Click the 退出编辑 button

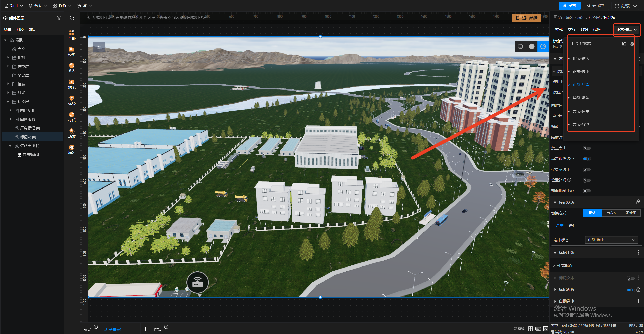[x=527, y=18]
